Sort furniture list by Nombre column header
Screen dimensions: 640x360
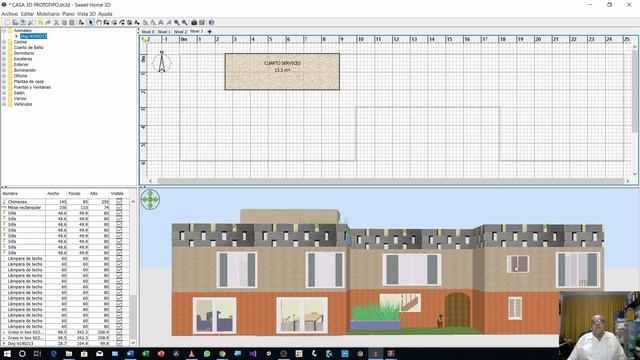tap(23, 193)
